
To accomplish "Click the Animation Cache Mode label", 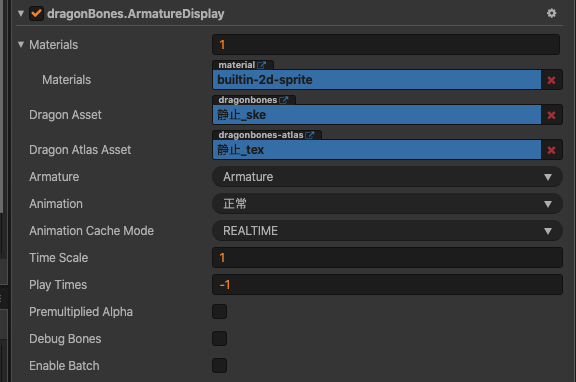I will (x=91, y=231).
